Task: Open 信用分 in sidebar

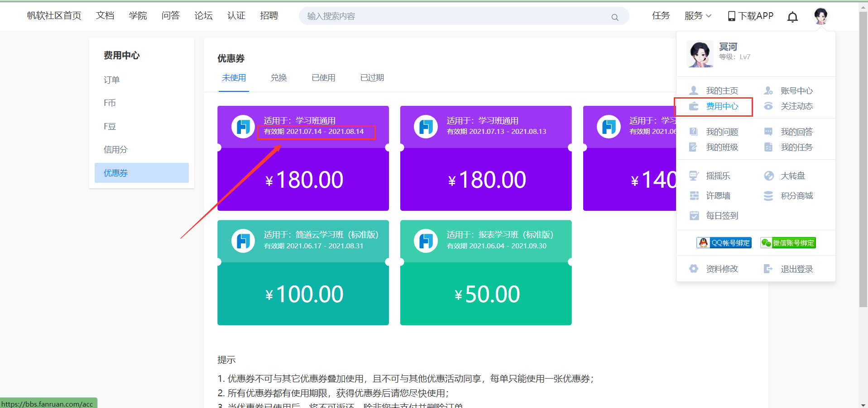Action: [116, 149]
